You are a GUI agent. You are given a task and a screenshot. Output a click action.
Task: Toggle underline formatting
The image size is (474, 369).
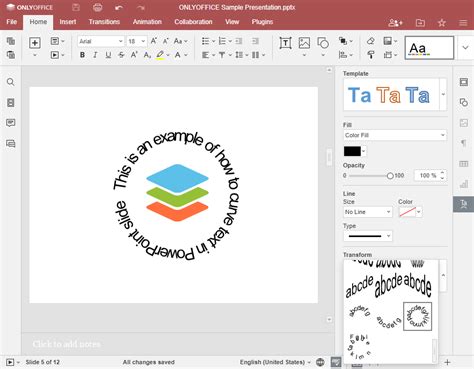(x=108, y=55)
